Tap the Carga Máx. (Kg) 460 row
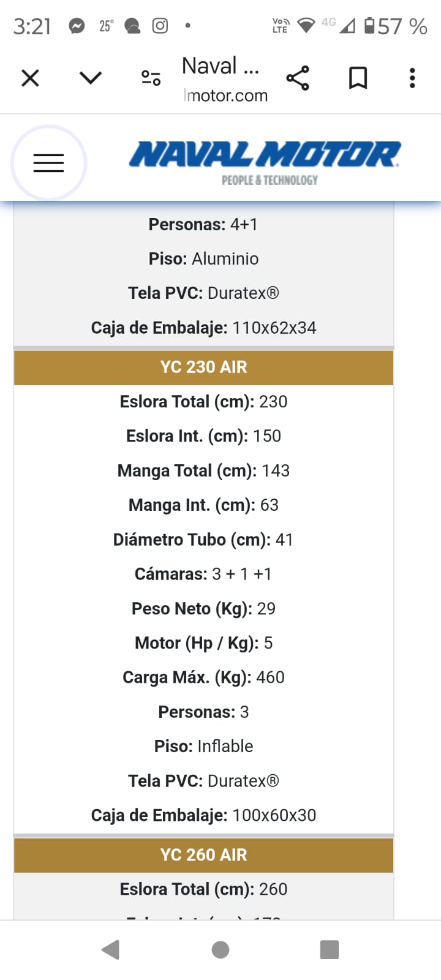This screenshot has width=441, height=980. tap(203, 677)
